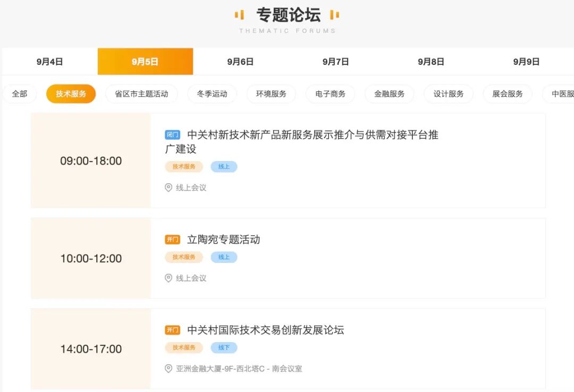Apply the partially visible 中医服务 filter
Image resolution: width=574 pixels, height=392 pixels.
pyautogui.click(x=559, y=93)
